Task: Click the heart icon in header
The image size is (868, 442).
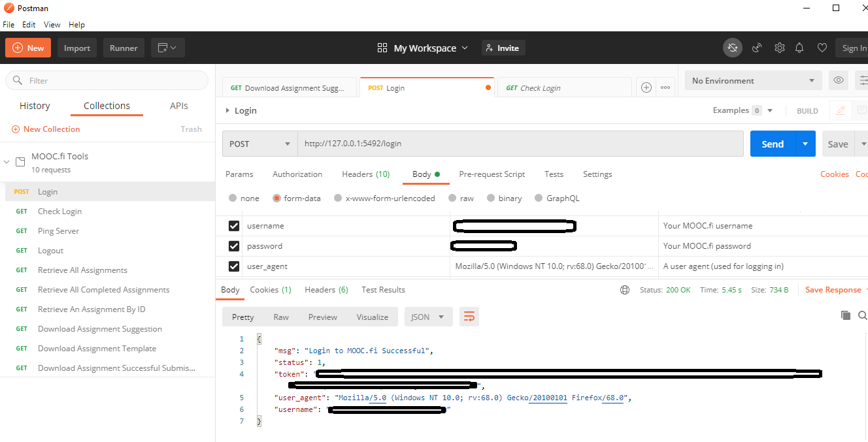Action: [822, 48]
